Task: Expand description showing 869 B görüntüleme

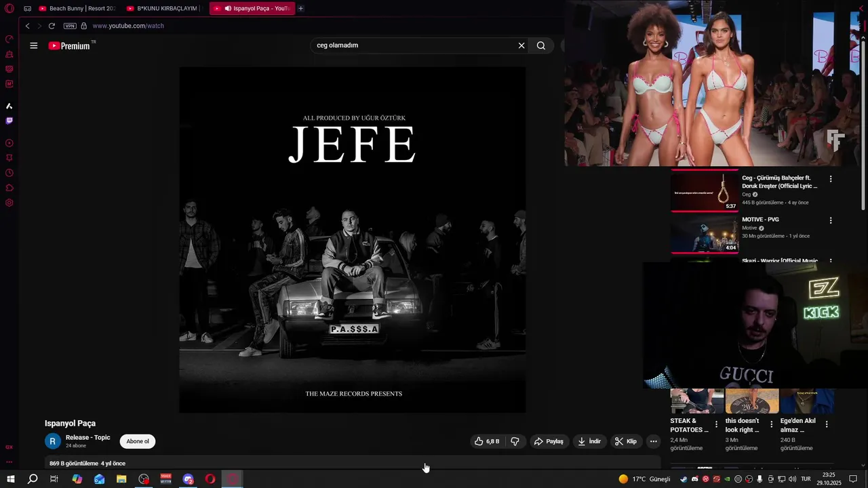Action: pos(353,463)
